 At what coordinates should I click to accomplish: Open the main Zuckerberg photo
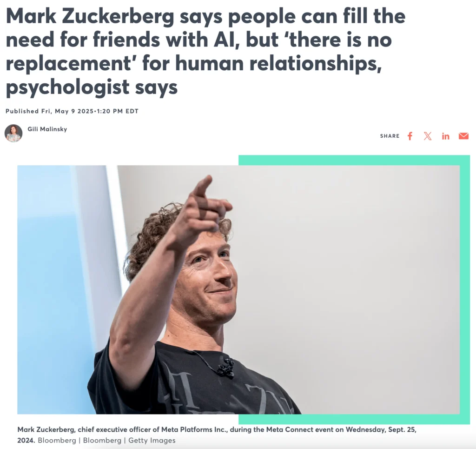point(238,289)
